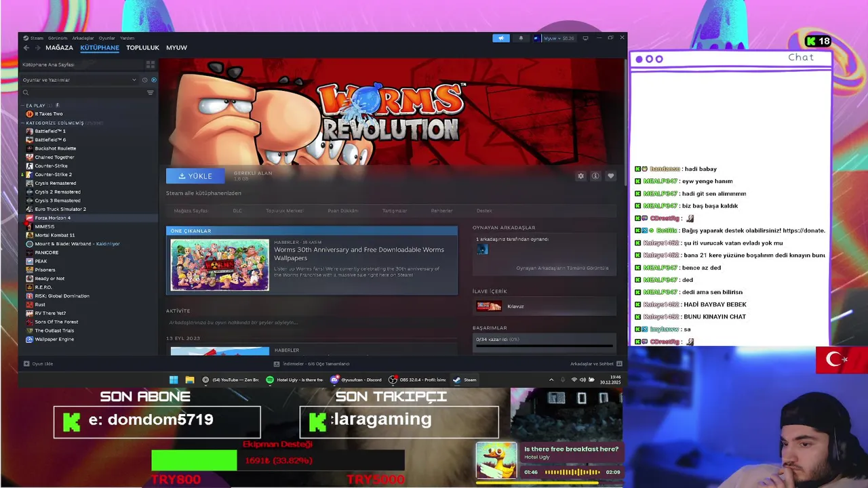Open Mağaza Sayfası game link

click(x=191, y=211)
